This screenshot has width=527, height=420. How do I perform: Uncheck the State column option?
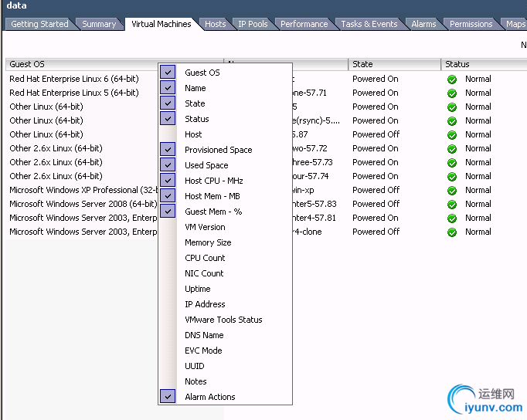168,103
